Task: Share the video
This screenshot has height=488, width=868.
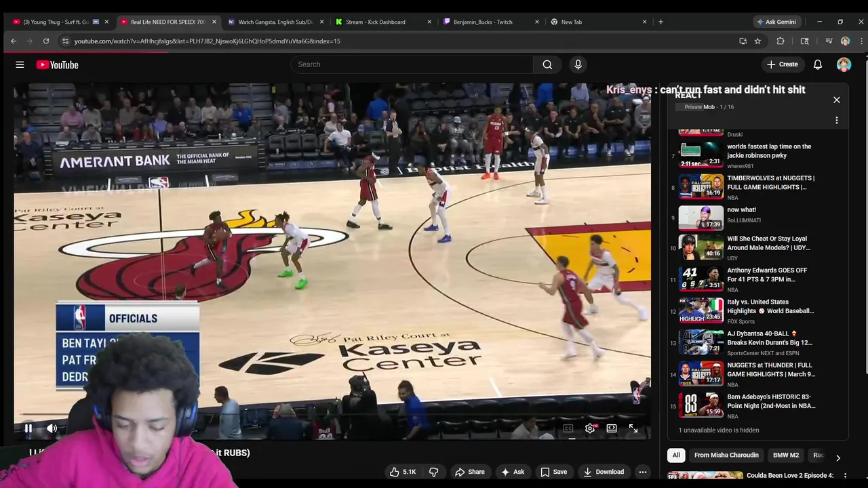Action: [469, 472]
